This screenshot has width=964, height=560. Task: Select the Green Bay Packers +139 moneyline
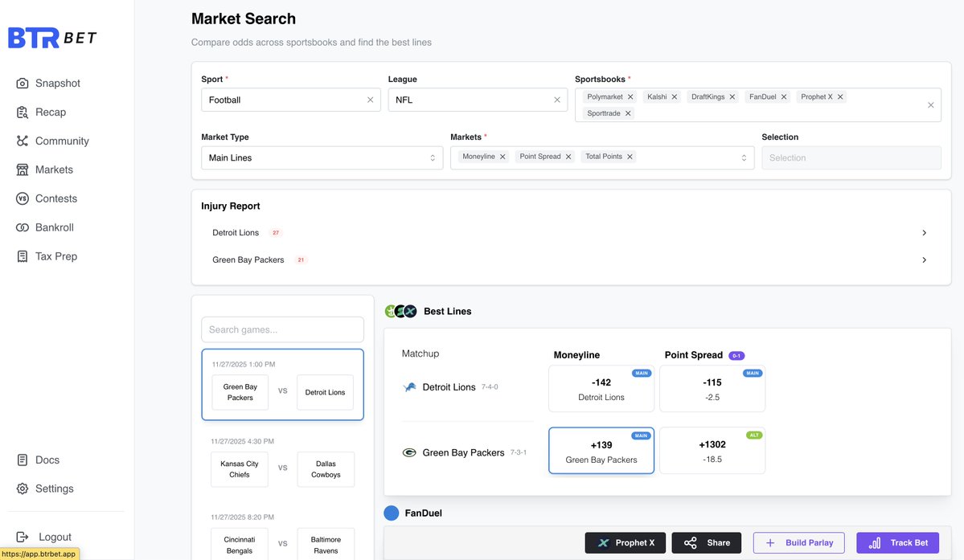601,451
